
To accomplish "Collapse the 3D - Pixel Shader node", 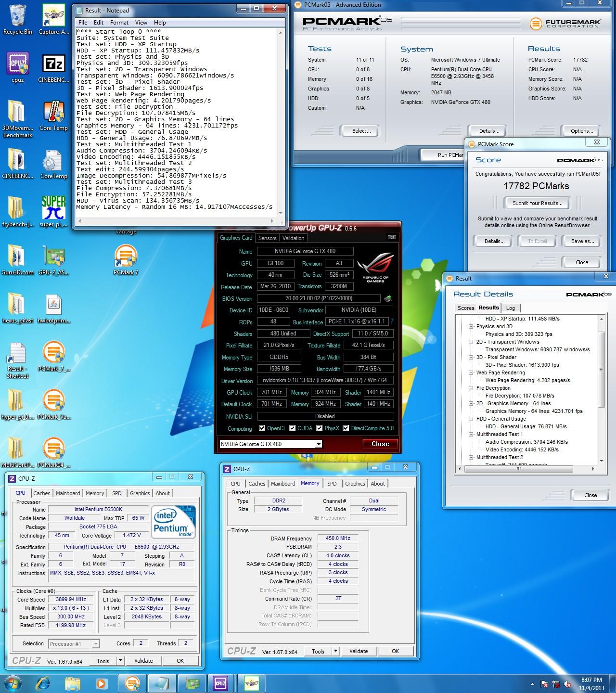I will coord(471,357).
